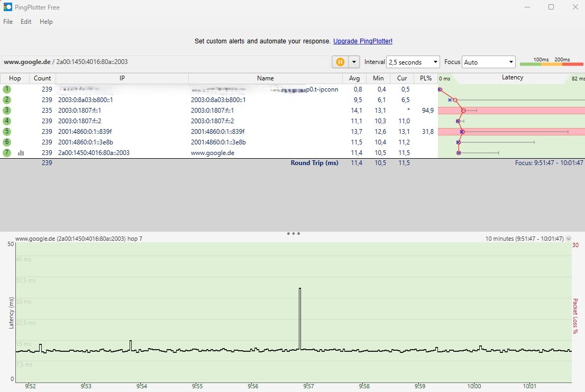Click the Min column header

click(x=378, y=78)
